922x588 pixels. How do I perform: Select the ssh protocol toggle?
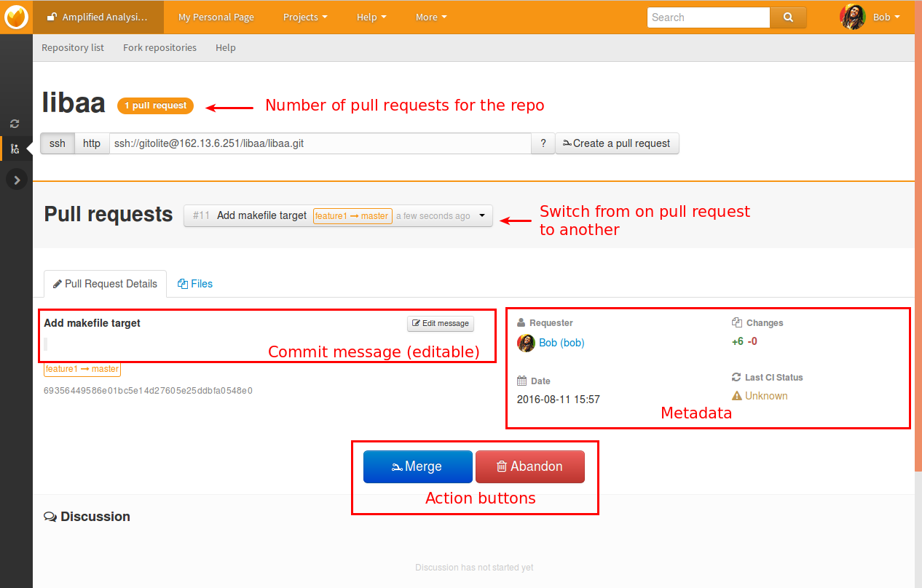point(58,143)
